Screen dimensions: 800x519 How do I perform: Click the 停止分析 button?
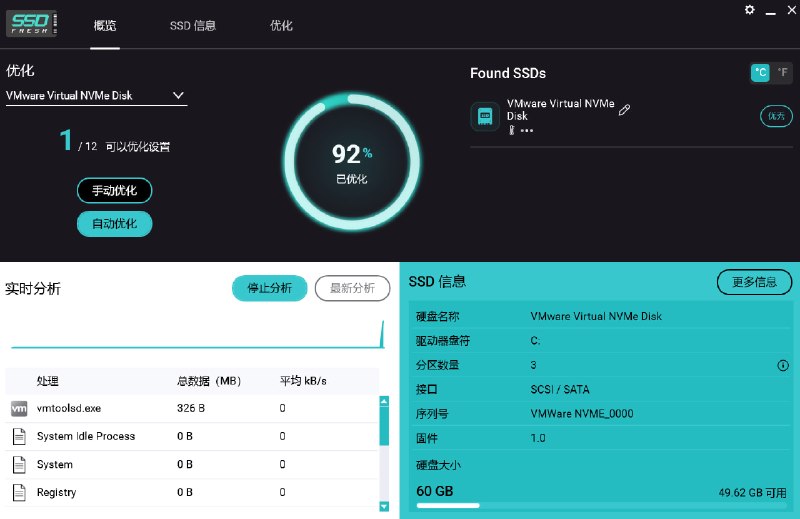coord(269,288)
